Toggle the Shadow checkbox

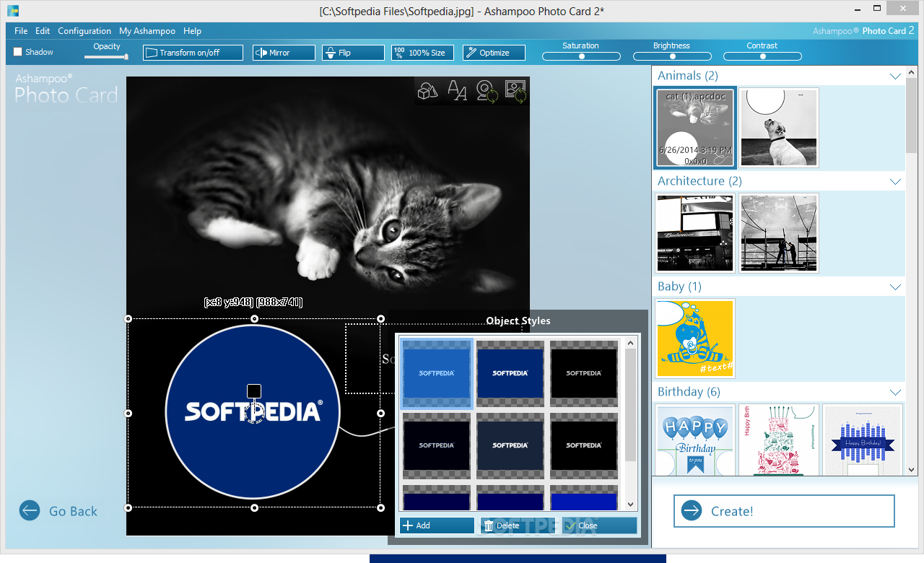click(x=18, y=52)
